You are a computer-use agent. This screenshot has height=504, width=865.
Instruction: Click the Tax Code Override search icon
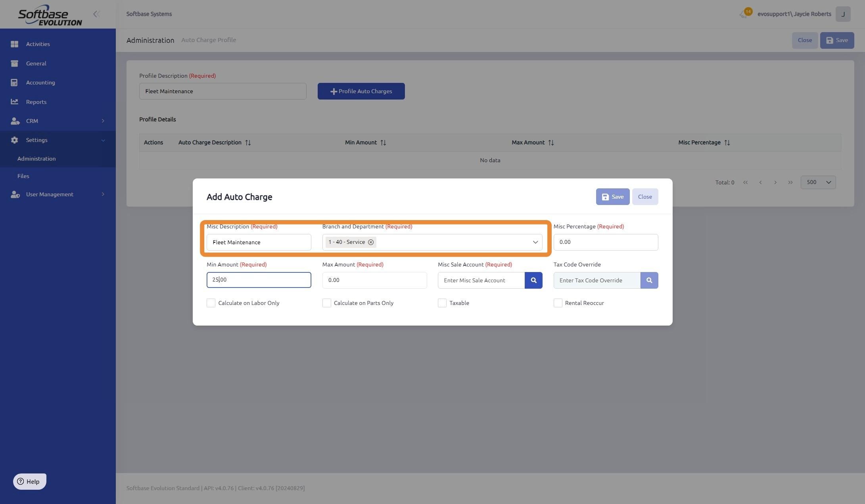point(649,280)
